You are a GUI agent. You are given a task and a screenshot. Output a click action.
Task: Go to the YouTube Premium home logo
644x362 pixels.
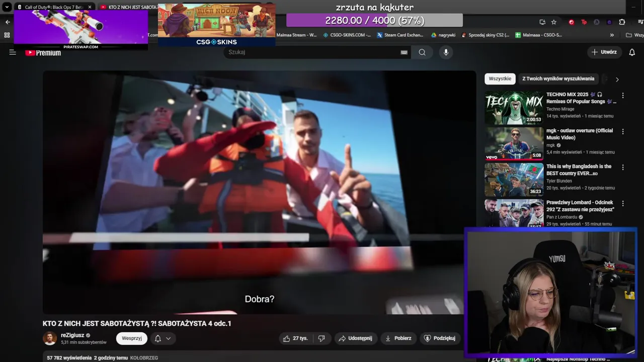[43, 53]
